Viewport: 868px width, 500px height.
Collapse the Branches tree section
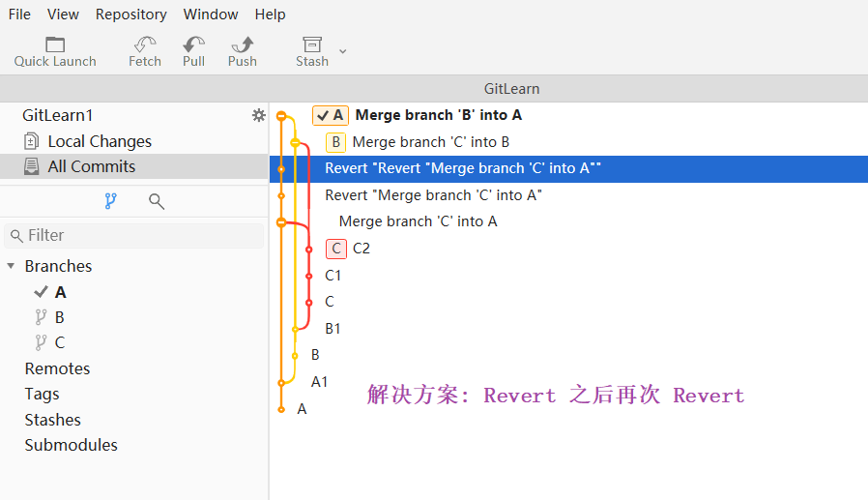click(12, 266)
